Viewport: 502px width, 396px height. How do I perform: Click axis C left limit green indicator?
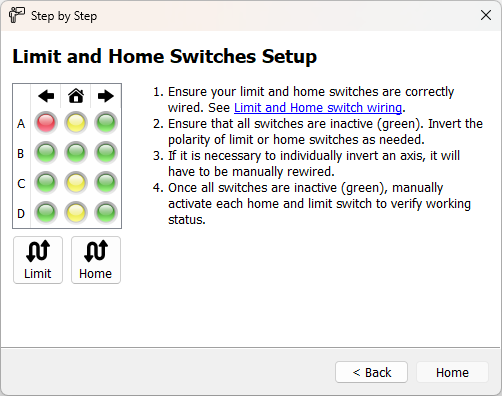click(46, 183)
